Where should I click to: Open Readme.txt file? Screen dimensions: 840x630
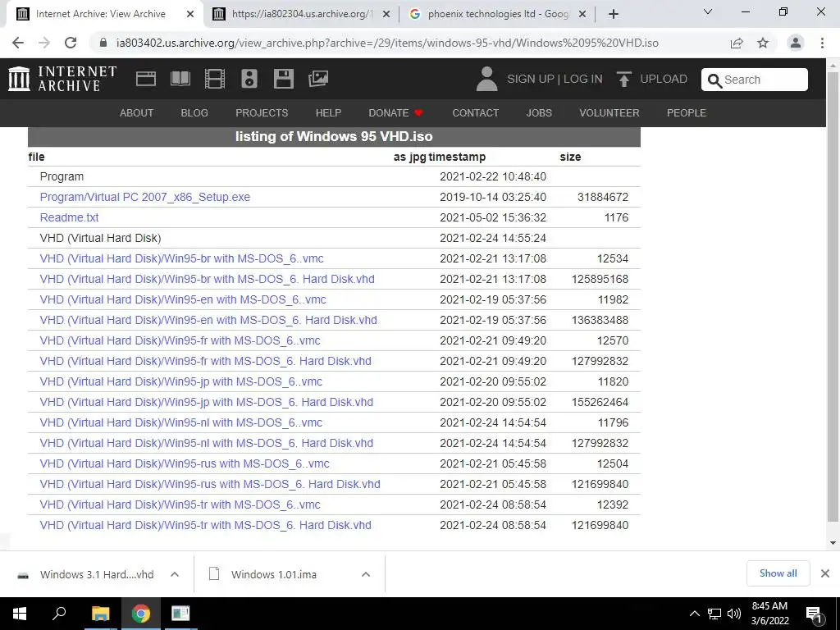[69, 217]
